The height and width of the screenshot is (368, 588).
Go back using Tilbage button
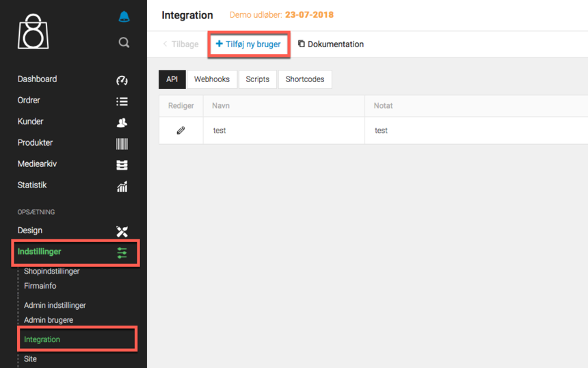click(x=181, y=44)
